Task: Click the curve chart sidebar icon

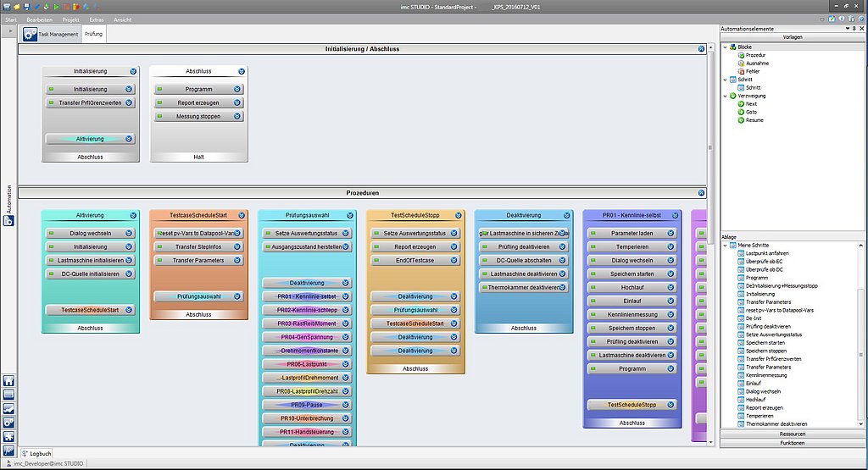Action: click(x=8, y=408)
